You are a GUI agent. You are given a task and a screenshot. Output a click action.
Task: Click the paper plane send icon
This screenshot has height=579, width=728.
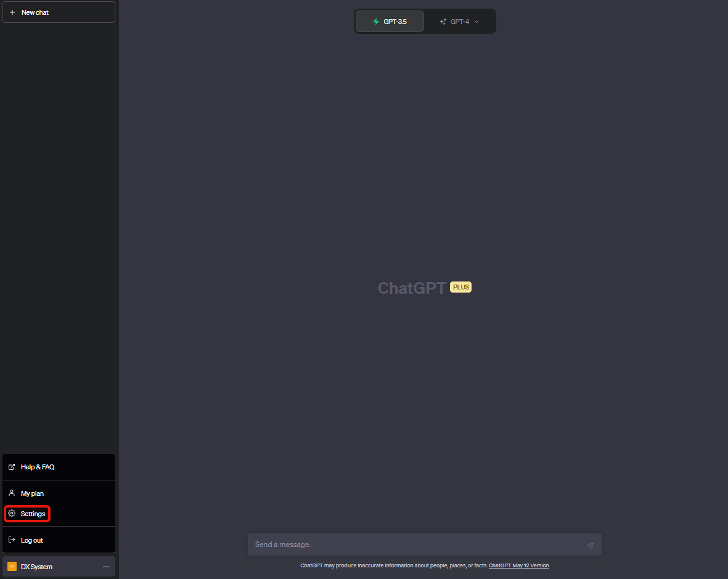[591, 545]
